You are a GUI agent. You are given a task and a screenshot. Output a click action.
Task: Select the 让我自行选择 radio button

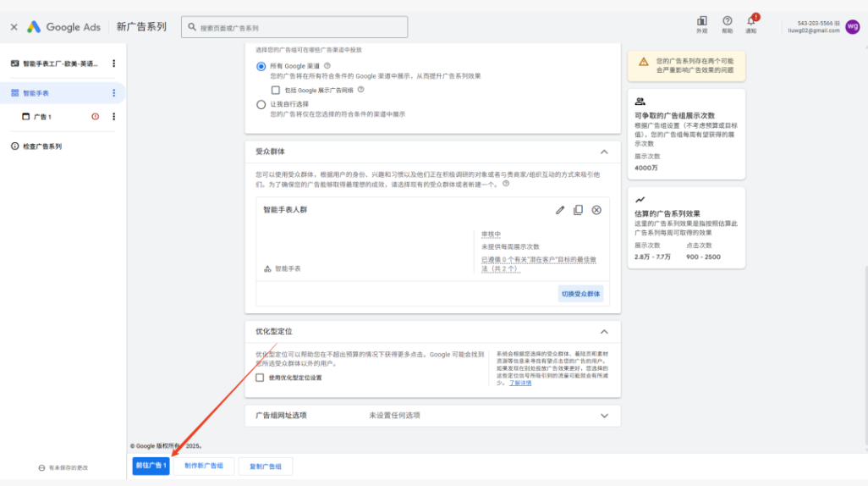point(261,104)
